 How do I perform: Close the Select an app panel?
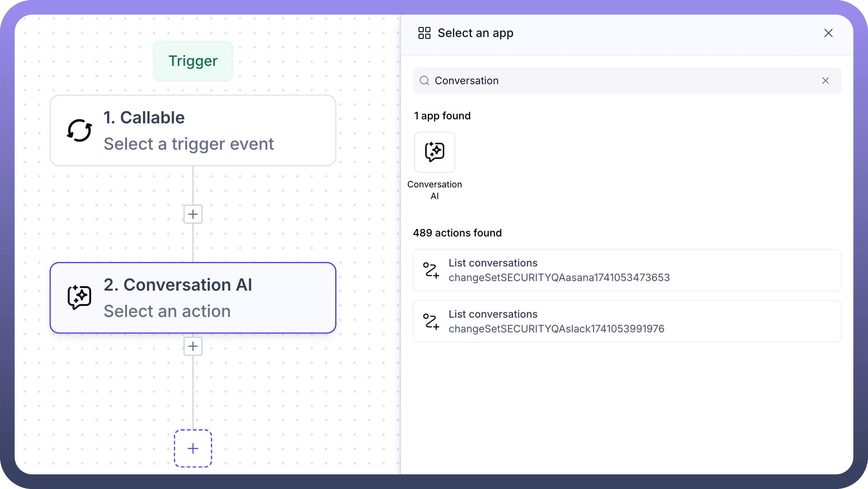point(828,33)
